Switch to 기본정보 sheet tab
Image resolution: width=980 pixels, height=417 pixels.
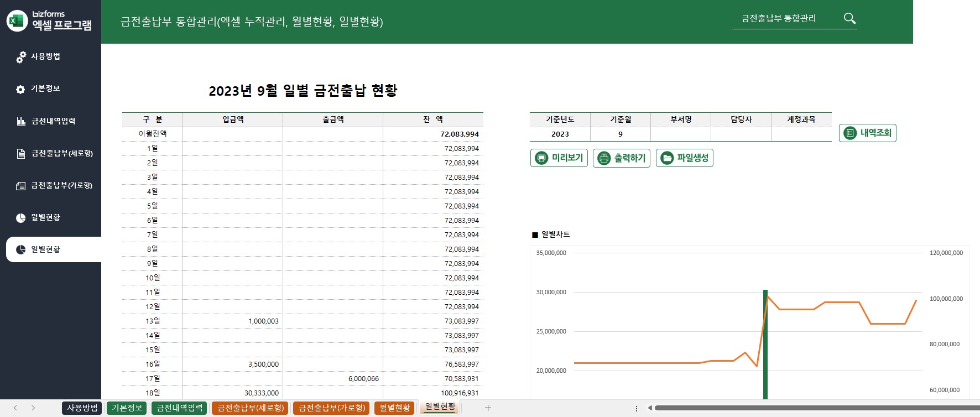pyautogui.click(x=127, y=408)
